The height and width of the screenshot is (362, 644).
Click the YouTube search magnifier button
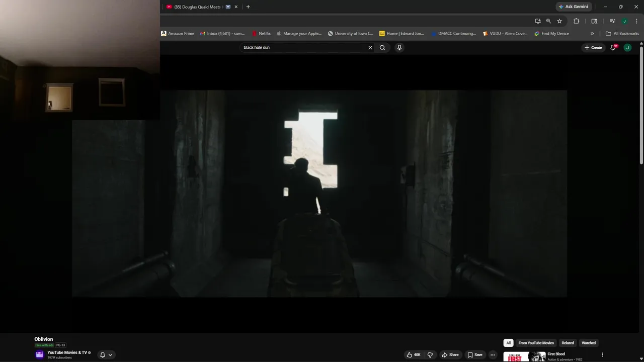(382, 48)
